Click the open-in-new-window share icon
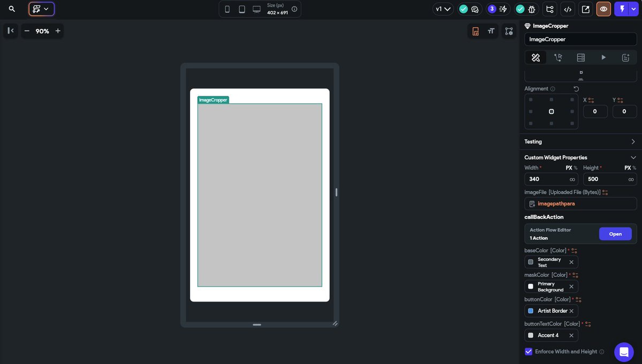Image resolution: width=642 pixels, height=364 pixels. (586, 9)
